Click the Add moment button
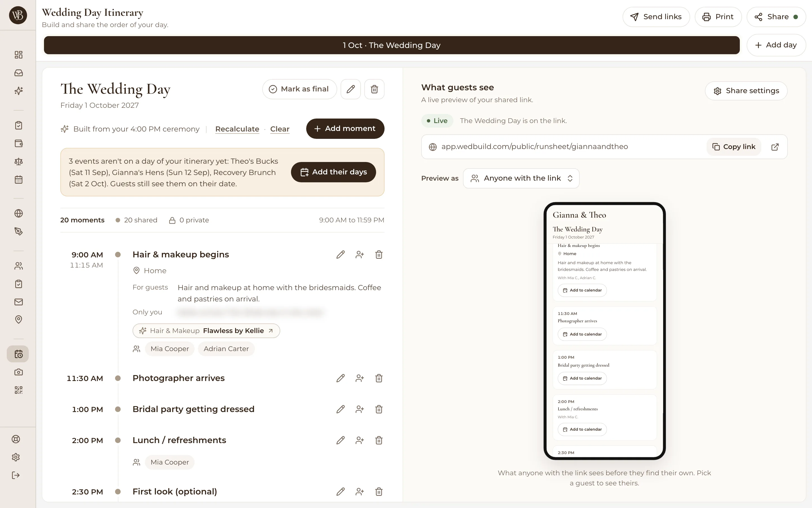This screenshot has height=508, width=812. tap(345, 129)
